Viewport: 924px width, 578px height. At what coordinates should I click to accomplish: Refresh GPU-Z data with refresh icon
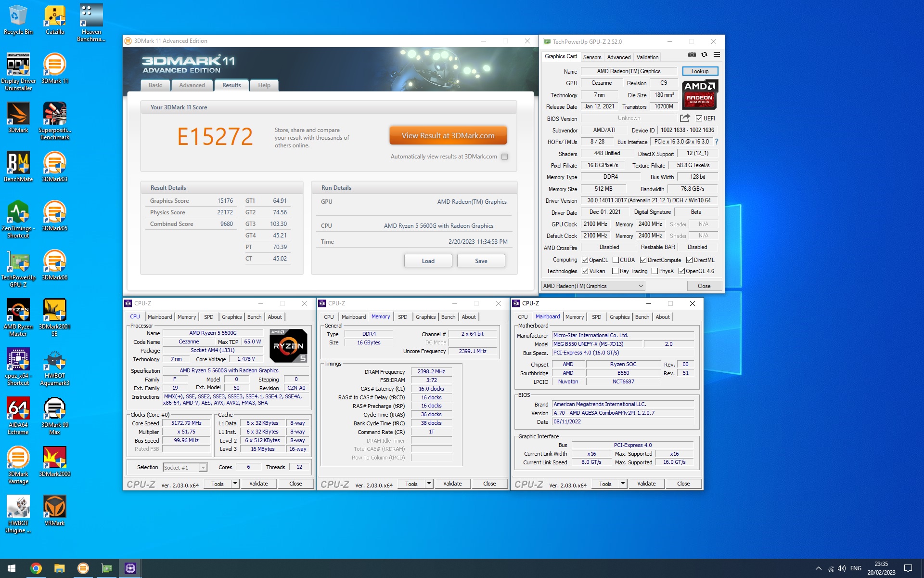click(x=704, y=55)
